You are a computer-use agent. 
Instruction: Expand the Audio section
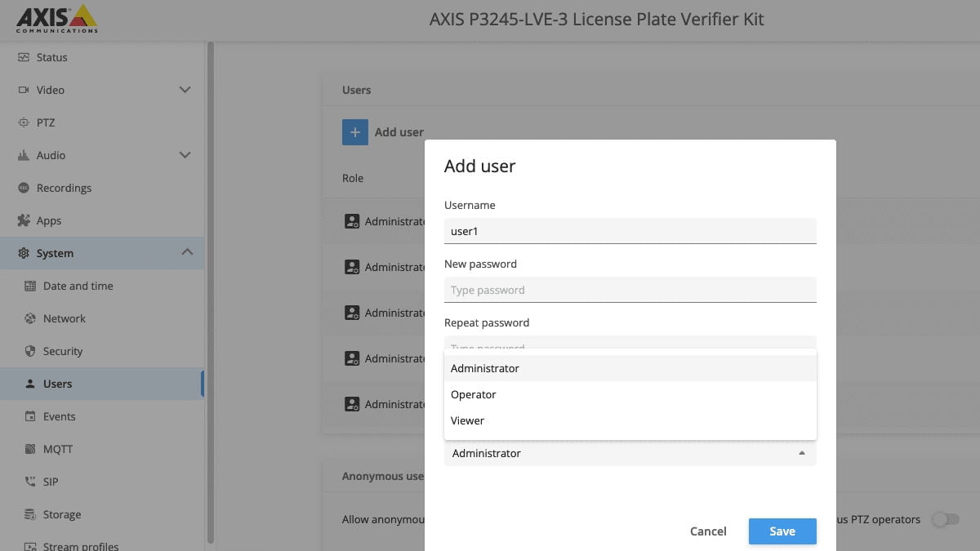185,155
